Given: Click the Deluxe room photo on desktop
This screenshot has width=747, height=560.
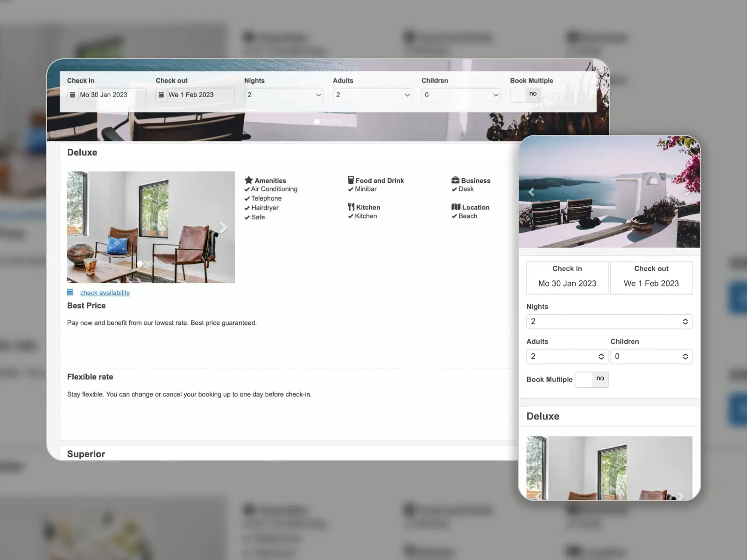Looking at the screenshot, I should click(x=151, y=227).
